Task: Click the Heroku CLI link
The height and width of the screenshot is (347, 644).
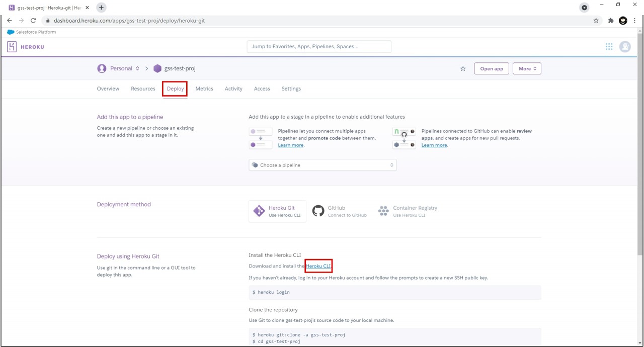Action: [318, 266]
